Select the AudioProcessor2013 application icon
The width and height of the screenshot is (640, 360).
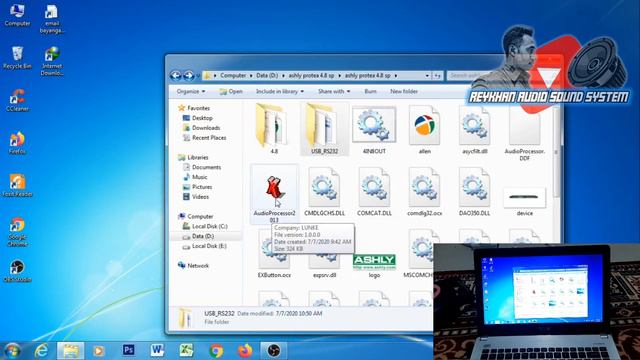[274, 194]
